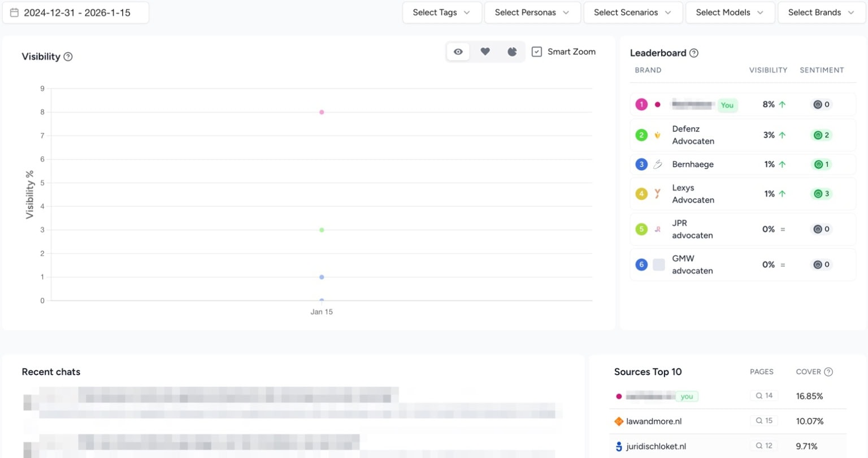Click the calendar icon in date range

coord(15,12)
